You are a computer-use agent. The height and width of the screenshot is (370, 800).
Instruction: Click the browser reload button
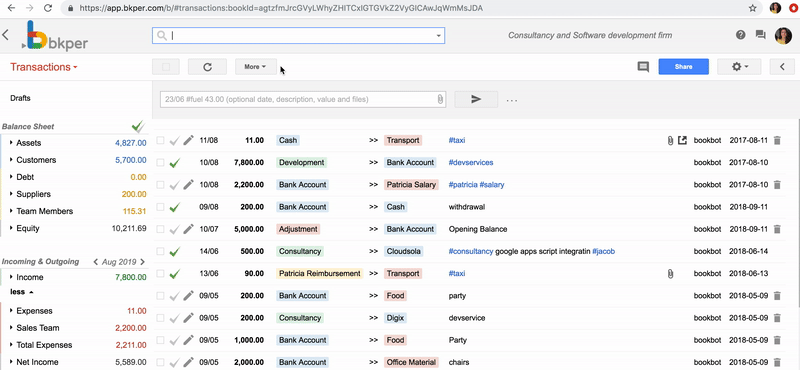pyautogui.click(x=48, y=8)
